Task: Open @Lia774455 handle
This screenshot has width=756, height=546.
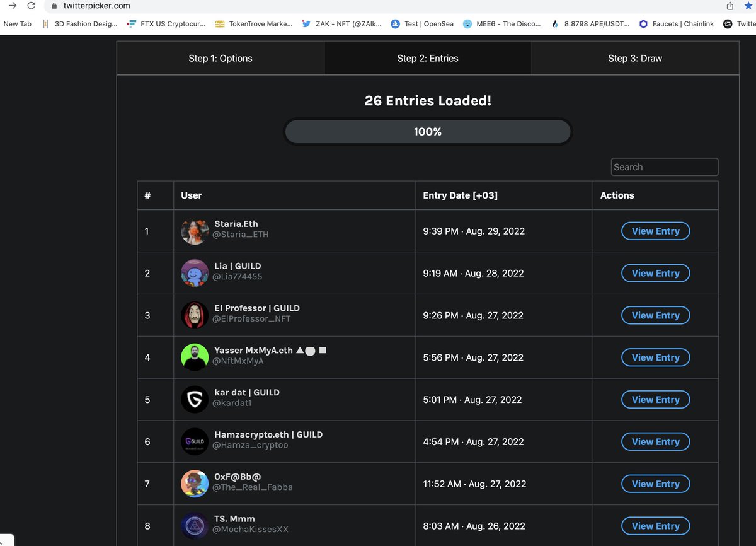Action: [x=238, y=277]
